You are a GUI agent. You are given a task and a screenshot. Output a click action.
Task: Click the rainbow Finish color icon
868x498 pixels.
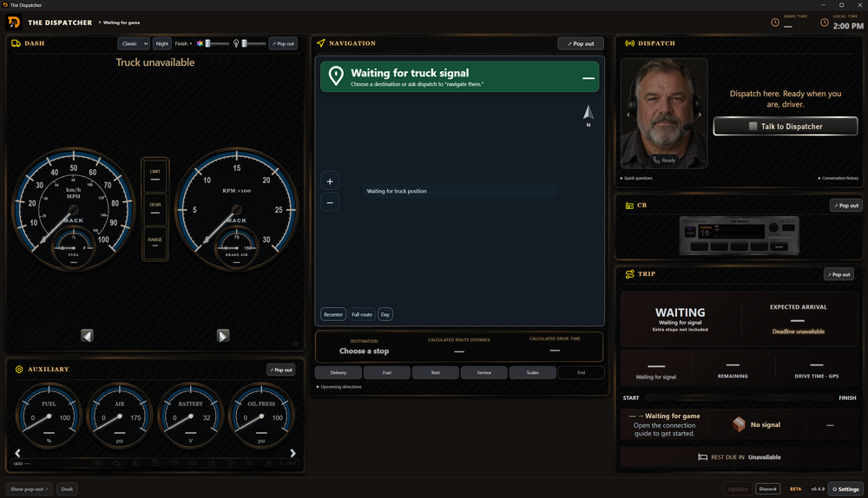click(x=200, y=43)
